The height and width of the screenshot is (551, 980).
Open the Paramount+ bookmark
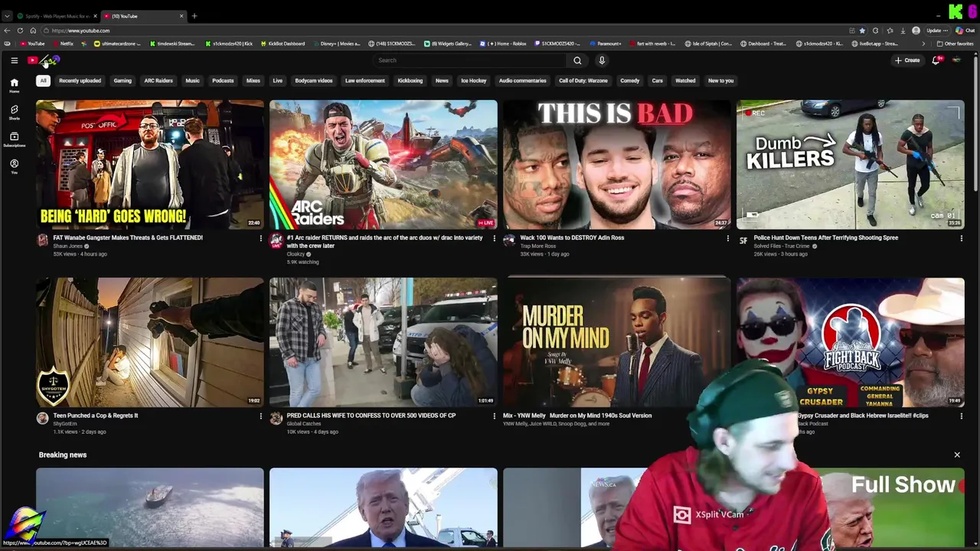(x=606, y=44)
